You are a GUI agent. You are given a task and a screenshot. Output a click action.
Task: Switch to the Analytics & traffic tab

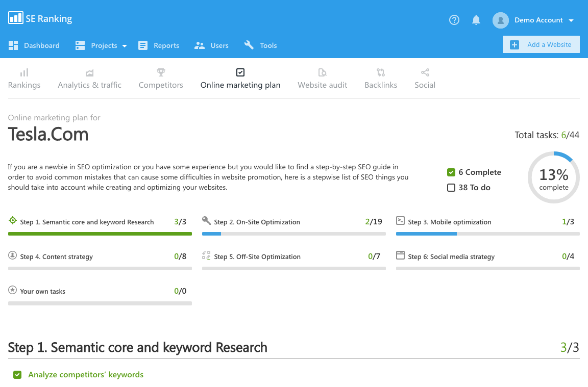(90, 79)
